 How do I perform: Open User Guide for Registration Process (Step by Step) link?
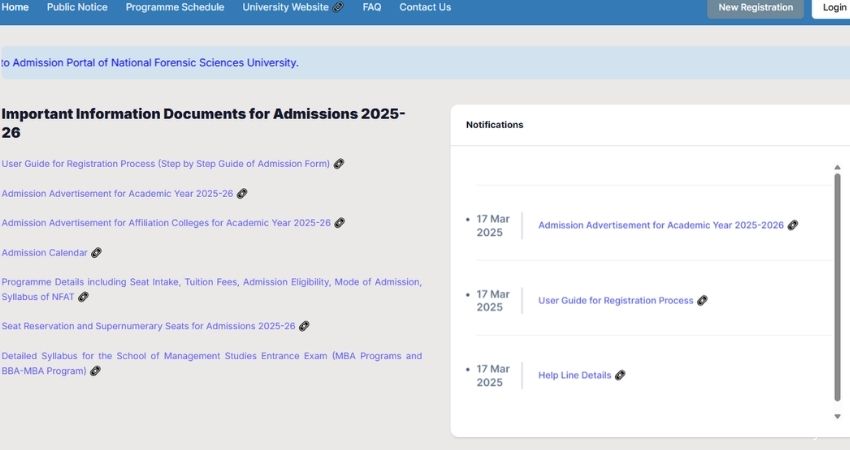[x=165, y=164]
